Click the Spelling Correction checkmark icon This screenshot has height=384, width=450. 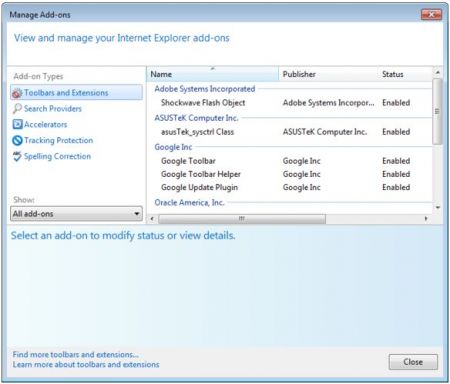tap(17, 156)
